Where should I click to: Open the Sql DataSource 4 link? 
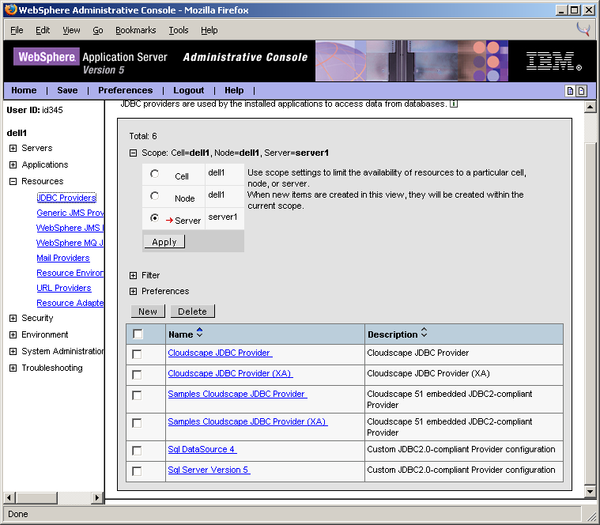coord(202,450)
